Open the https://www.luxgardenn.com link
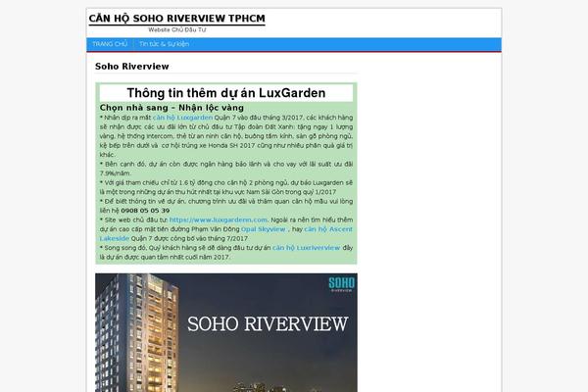 coord(219,220)
